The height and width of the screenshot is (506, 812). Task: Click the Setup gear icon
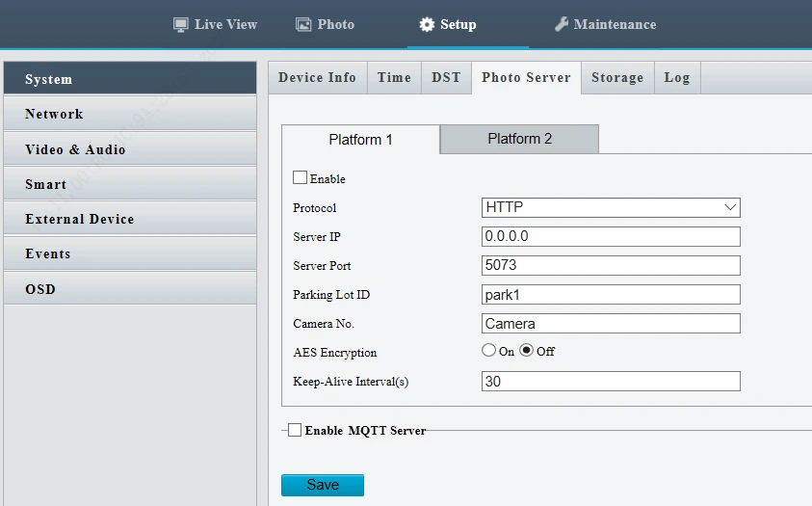pyautogui.click(x=427, y=25)
